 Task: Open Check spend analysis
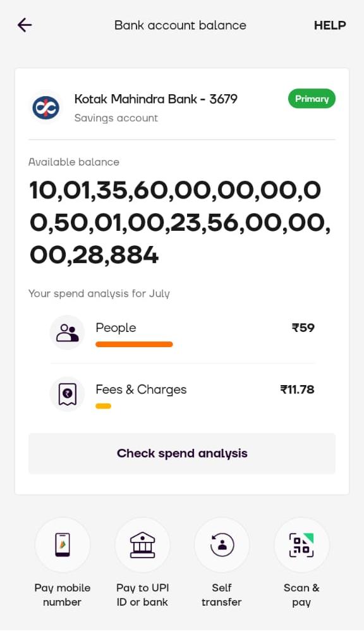tap(182, 453)
